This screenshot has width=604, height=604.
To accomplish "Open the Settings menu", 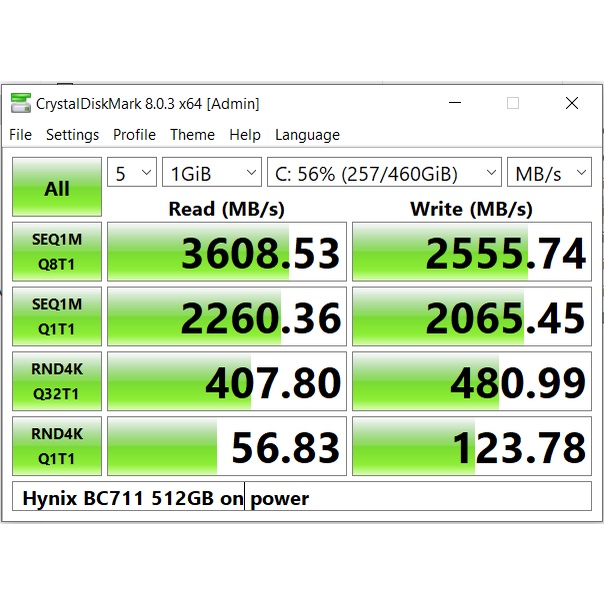I will pos(72,135).
